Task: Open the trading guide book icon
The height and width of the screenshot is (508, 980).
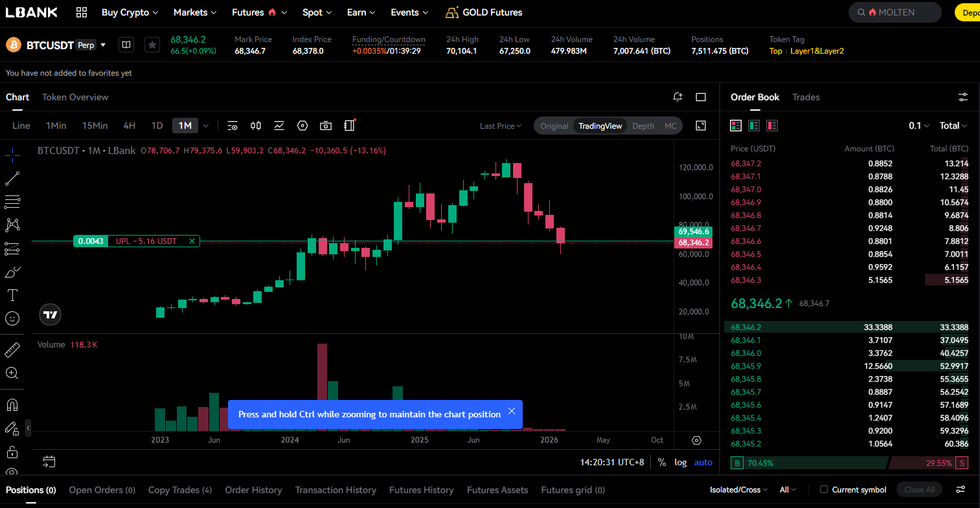Action: coord(126,45)
